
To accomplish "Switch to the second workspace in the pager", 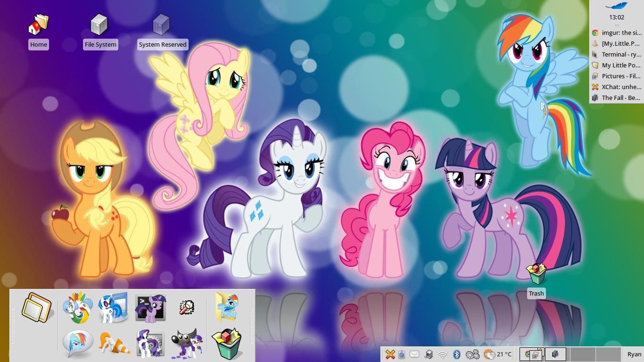I will (x=557, y=354).
